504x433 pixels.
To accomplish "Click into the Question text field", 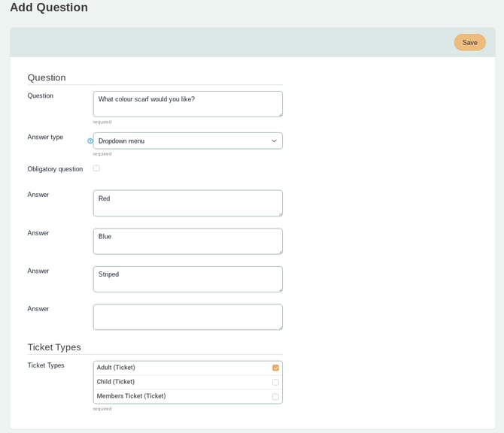I will click(187, 104).
